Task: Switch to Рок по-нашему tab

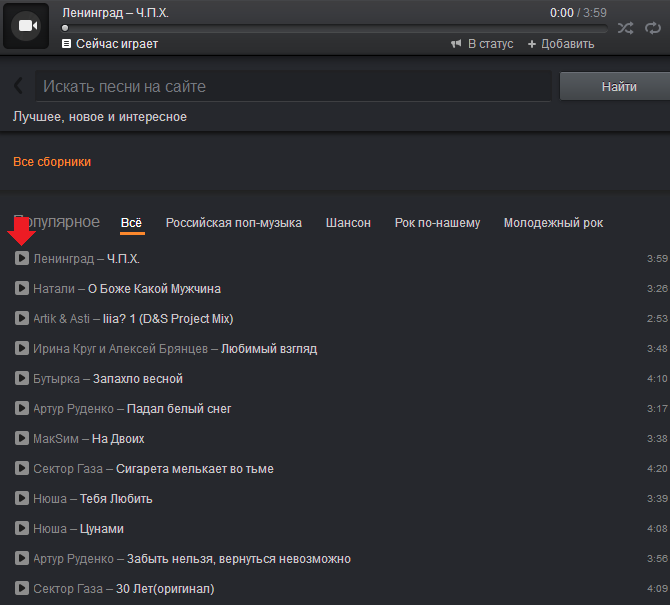Action: point(438,223)
